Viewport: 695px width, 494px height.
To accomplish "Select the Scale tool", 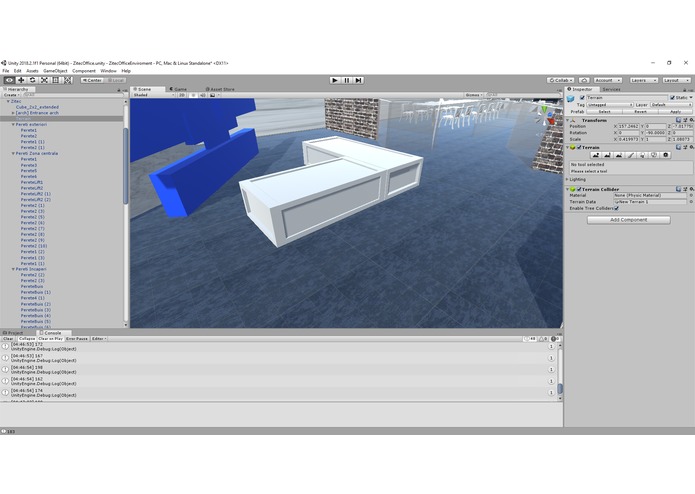I will [44, 80].
